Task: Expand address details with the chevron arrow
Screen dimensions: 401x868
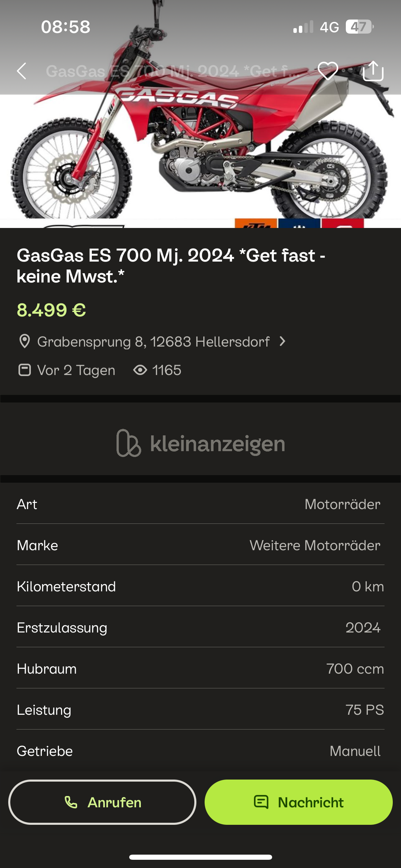Action: 282,341
